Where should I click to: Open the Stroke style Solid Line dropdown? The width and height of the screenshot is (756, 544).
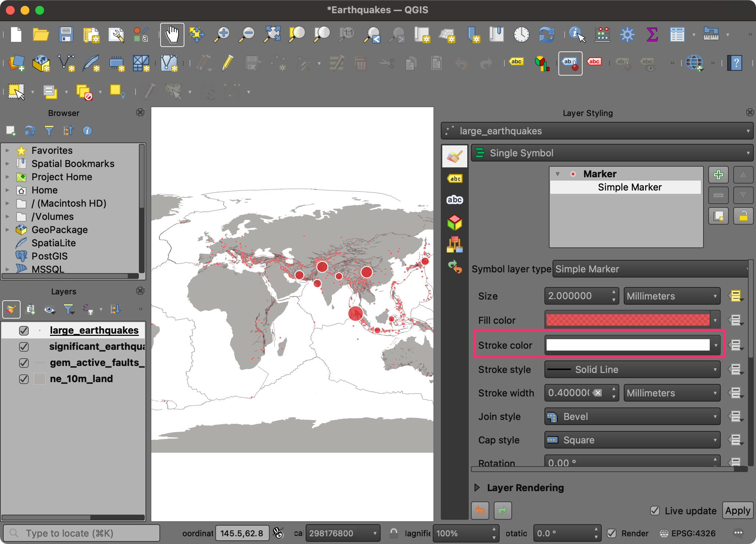(632, 369)
